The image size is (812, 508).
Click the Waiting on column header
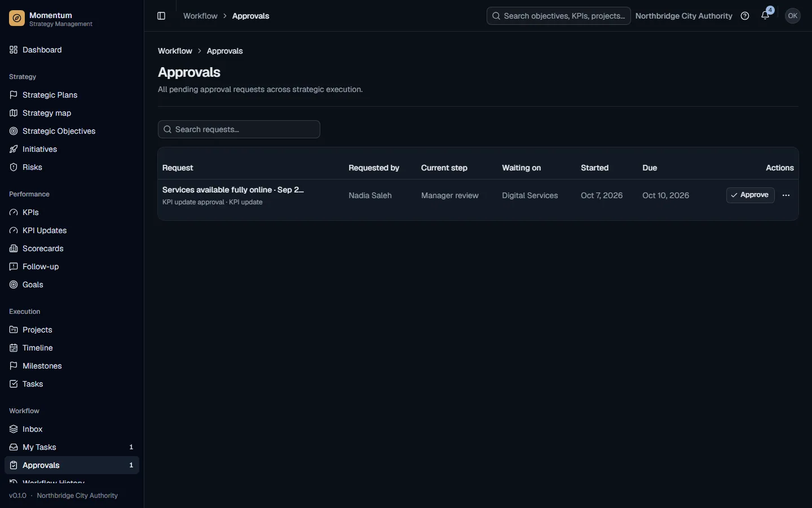coord(522,168)
